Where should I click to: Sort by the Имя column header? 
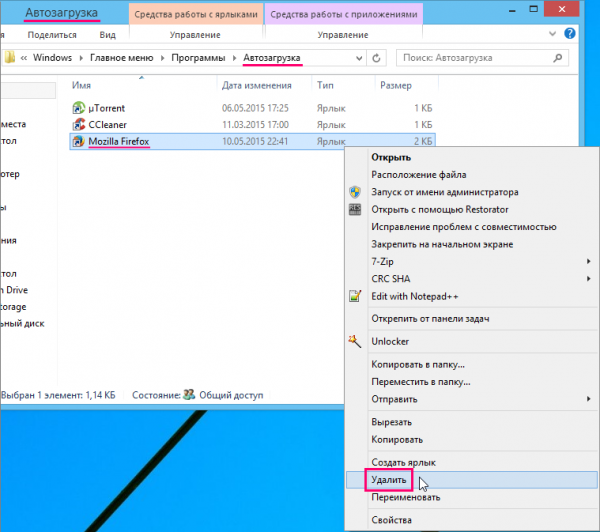pos(81,85)
